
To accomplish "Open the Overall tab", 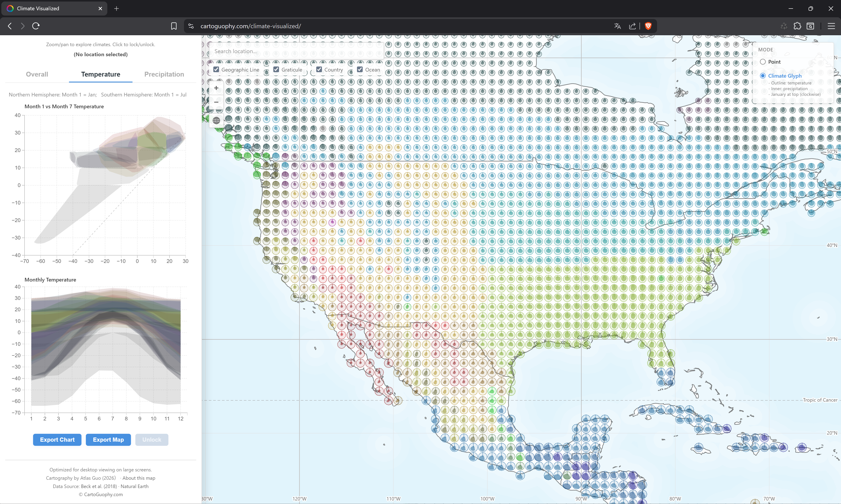I will pyautogui.click(x=37, y=74).
